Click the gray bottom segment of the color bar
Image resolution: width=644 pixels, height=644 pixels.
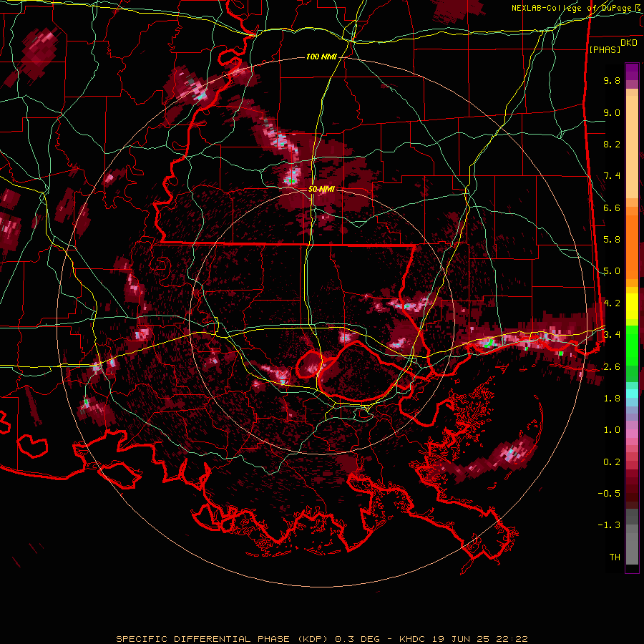(632, 545)
